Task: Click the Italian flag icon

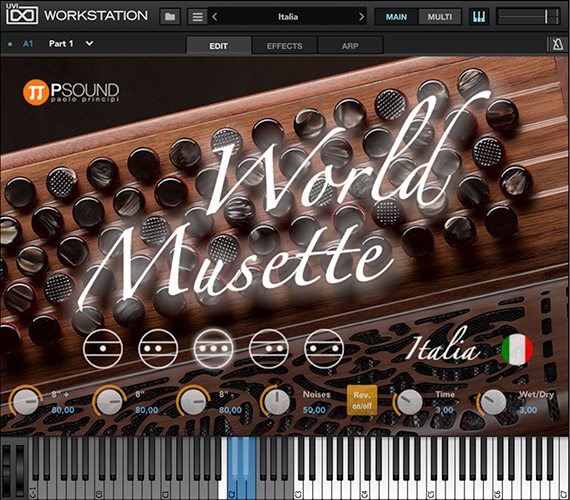Action: coord(517,349)
